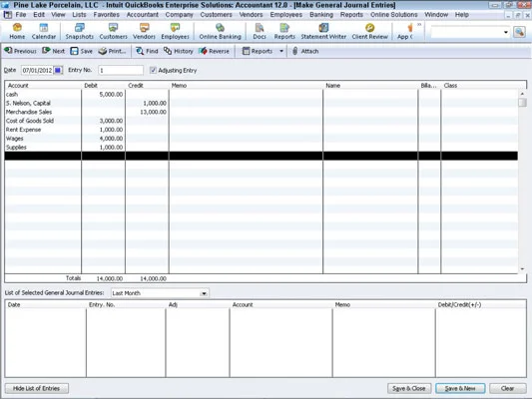Open the App Center icon

405,32
